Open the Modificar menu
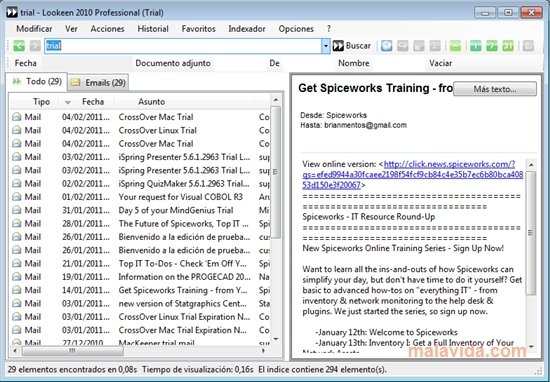Viewport: 550px width, 382px height. [x=34, y=29]
